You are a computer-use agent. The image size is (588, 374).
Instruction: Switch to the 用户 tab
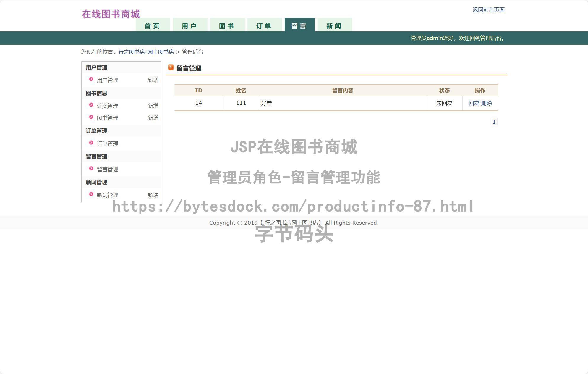[190, 25]
